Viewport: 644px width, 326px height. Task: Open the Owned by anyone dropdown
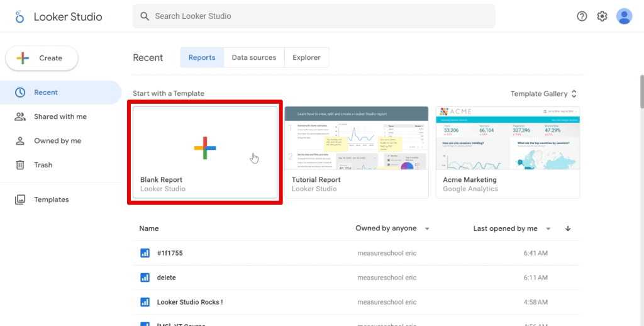pyautogui.click(x=392, y=228)
